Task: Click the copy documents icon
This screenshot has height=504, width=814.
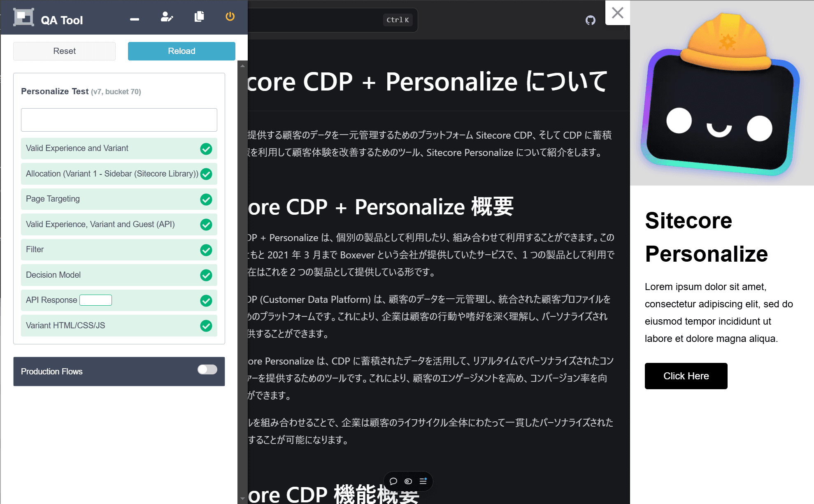Action: click(199, 16)
